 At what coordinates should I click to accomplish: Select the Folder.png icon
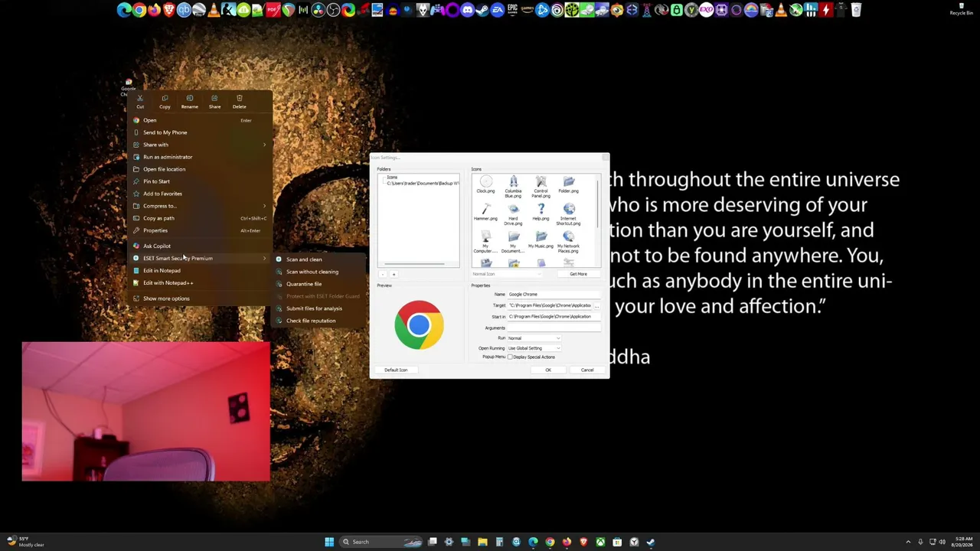(x=568, y=185)
